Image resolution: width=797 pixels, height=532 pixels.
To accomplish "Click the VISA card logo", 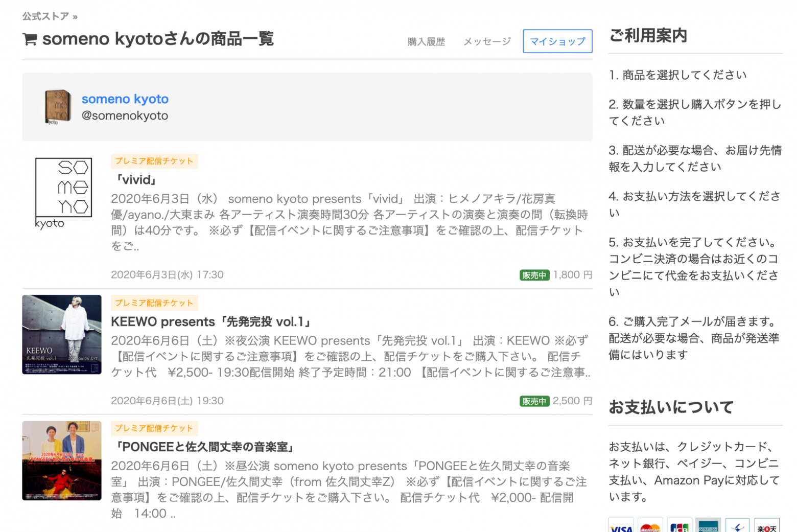I will (x=621, y=525).
